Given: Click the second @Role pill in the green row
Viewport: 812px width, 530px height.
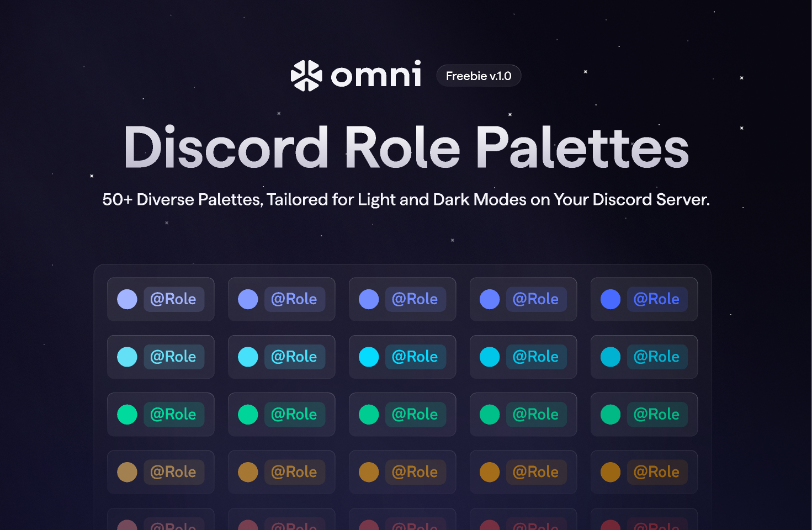Looking at the screenshot, I should [295, 415].
